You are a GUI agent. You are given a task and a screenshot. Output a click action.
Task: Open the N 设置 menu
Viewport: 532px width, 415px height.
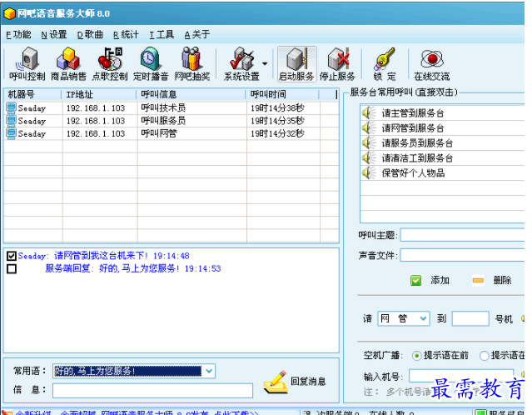(54, 35)
